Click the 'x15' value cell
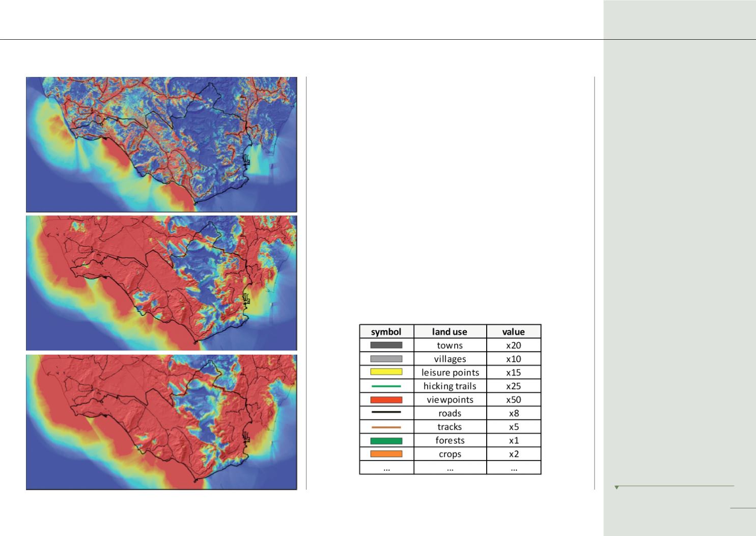The width and height of the screenshot is (756, 536). pos(514,372)
